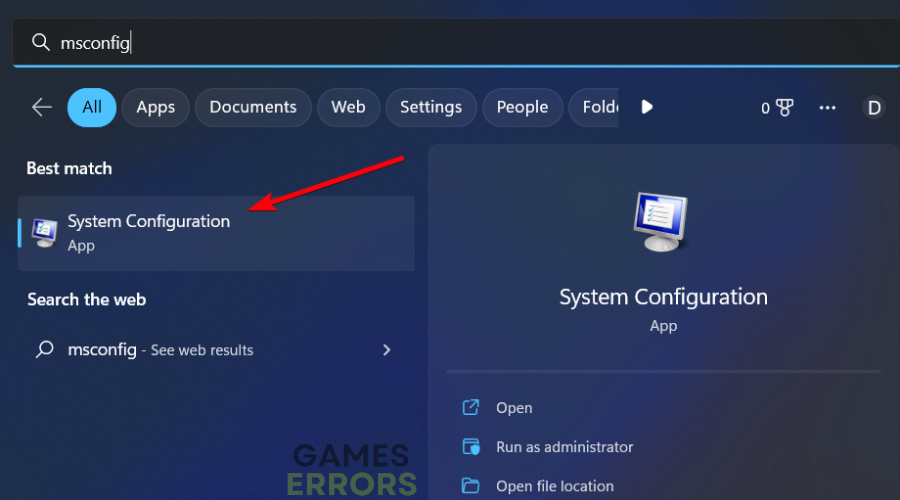Switch to the People filter tab
Image resolution: width=900 pixels, height=500 pixels.
coord(522,107)
